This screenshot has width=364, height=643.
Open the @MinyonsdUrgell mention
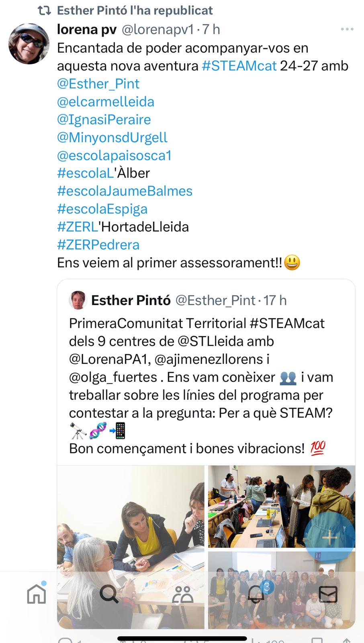pyautogui.click(x=112, y=137)
